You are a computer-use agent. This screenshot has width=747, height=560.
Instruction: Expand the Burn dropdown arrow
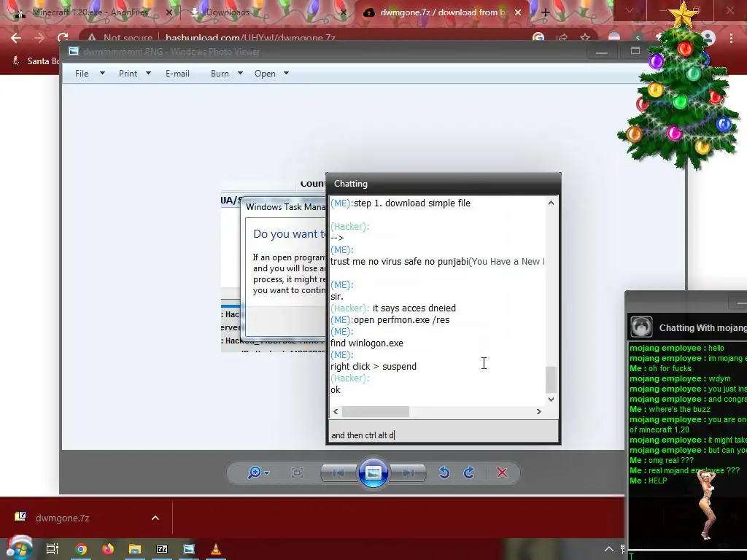coord(240,74)
